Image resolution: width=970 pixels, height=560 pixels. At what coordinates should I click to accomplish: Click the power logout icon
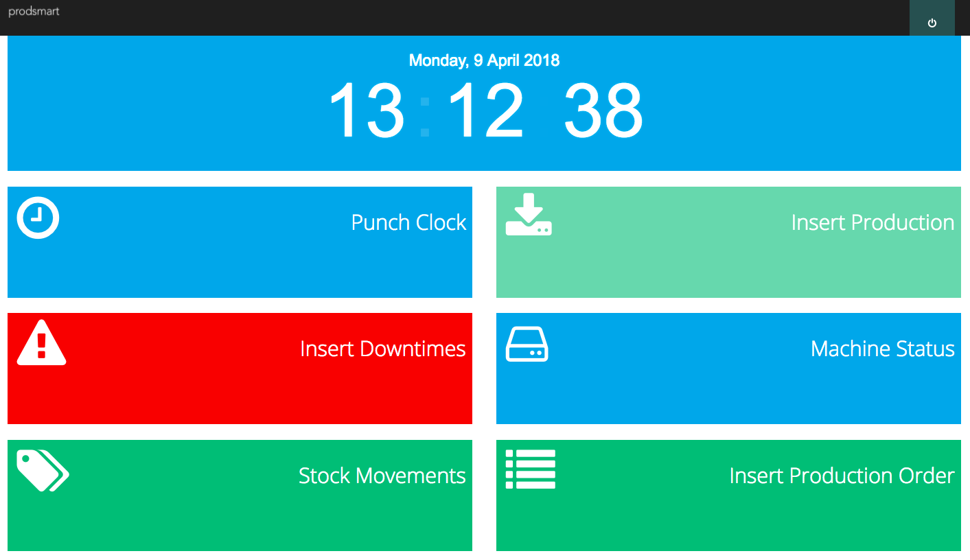[x=932, y=23]
